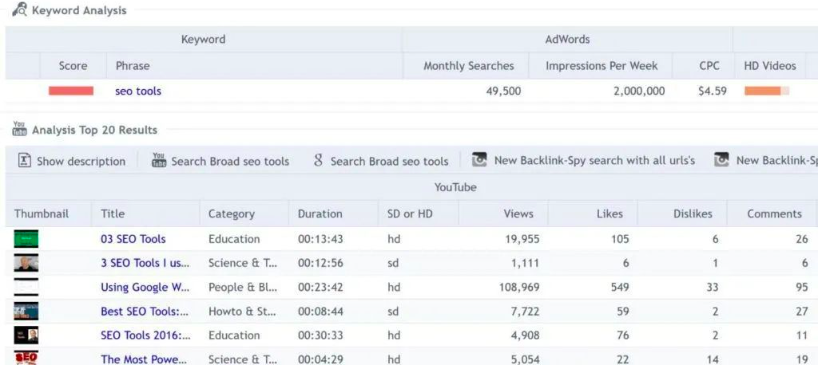821x378 pixels.
Task: Click the AdWords group header
Action: click(x=567, y=39)
